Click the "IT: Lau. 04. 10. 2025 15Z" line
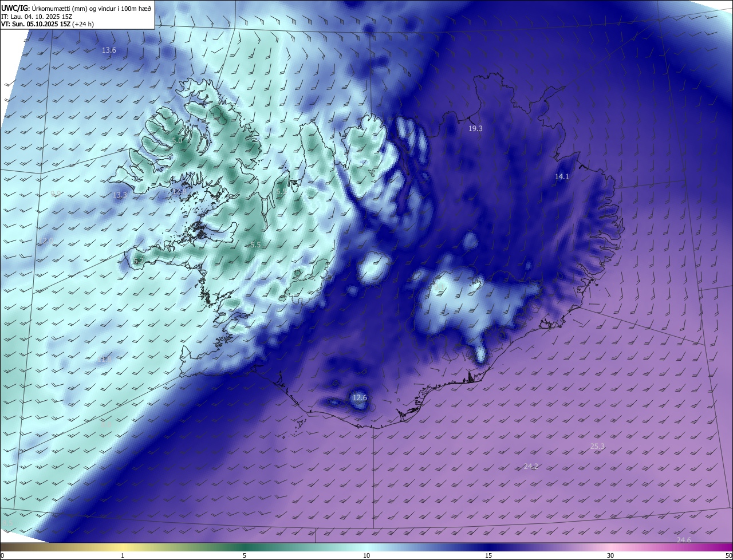This screenshot has height=560, width=733. click(37, 17)
